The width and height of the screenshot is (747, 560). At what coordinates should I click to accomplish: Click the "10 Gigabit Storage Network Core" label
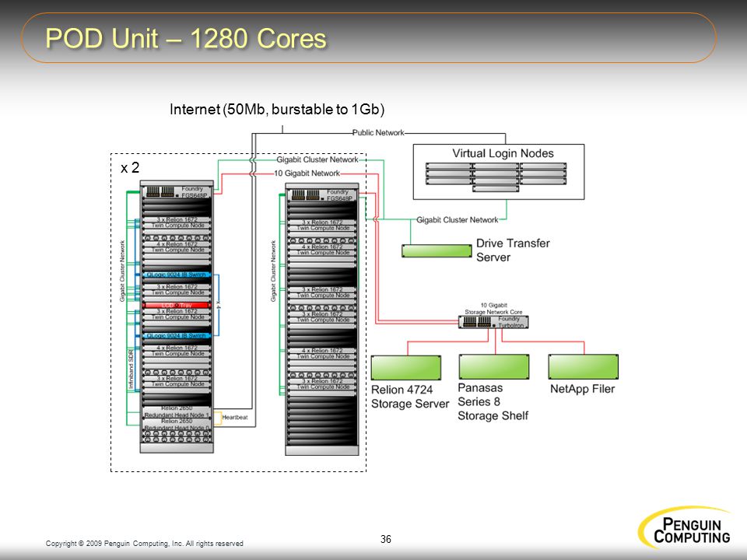click(493, 309)
